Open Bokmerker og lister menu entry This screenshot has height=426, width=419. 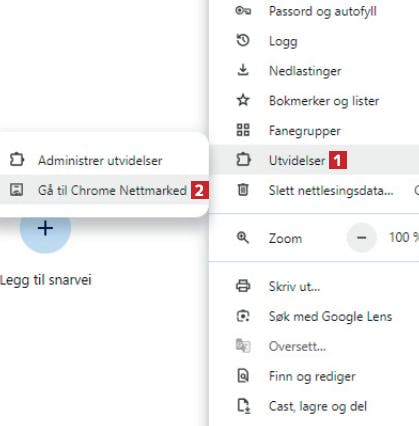pos(315,101)
